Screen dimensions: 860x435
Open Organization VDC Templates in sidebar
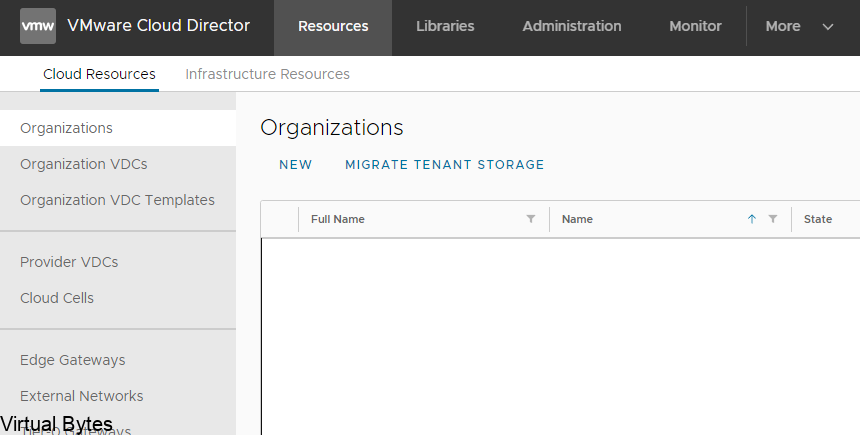point(118,200)
